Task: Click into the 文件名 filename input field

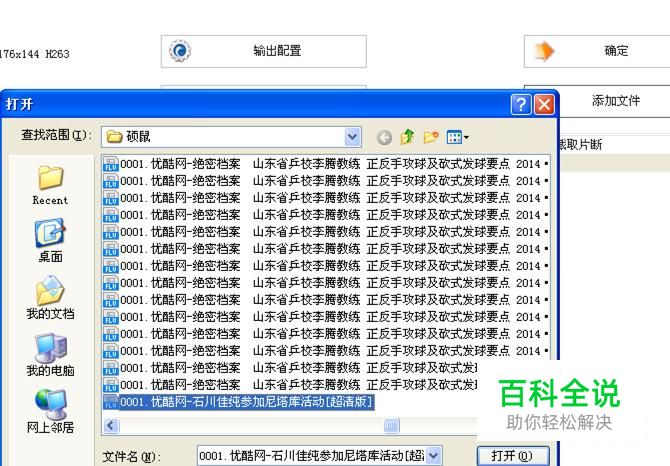Action: click(x=312, y=456)
